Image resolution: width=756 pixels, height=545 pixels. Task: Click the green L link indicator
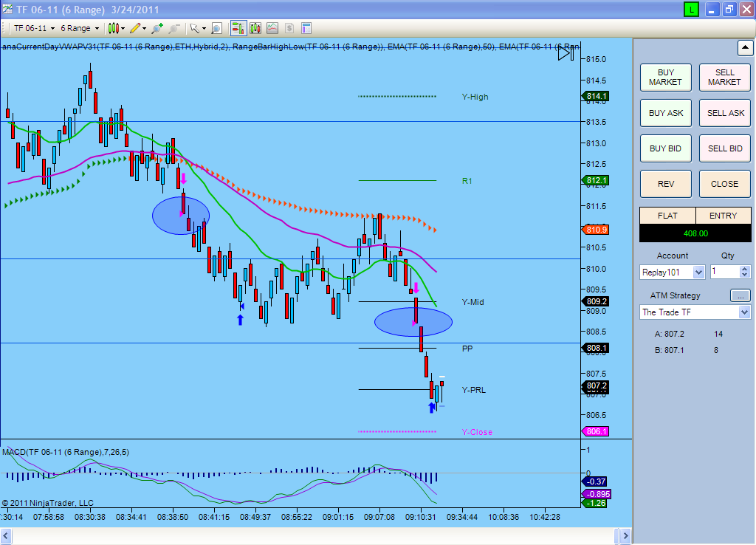[691, 9]
